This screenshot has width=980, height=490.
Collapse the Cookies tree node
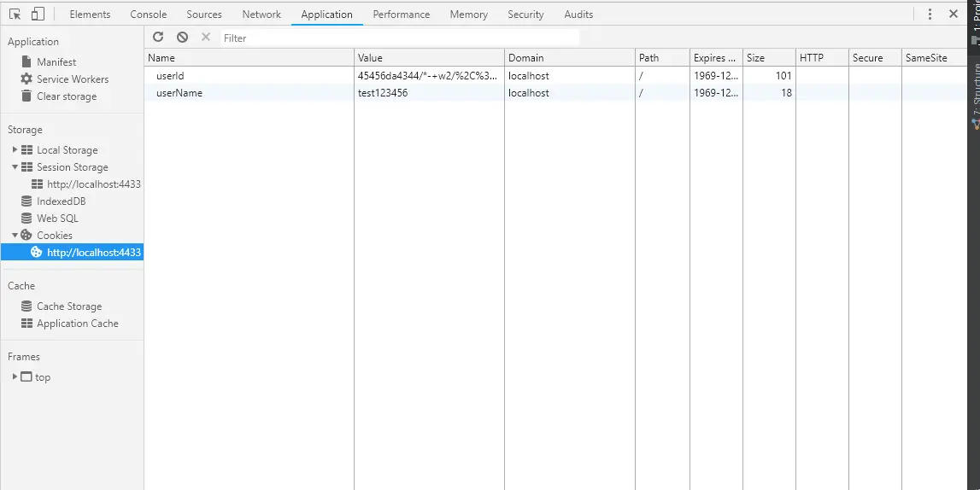pyautogui.click(x=15, y=236)
